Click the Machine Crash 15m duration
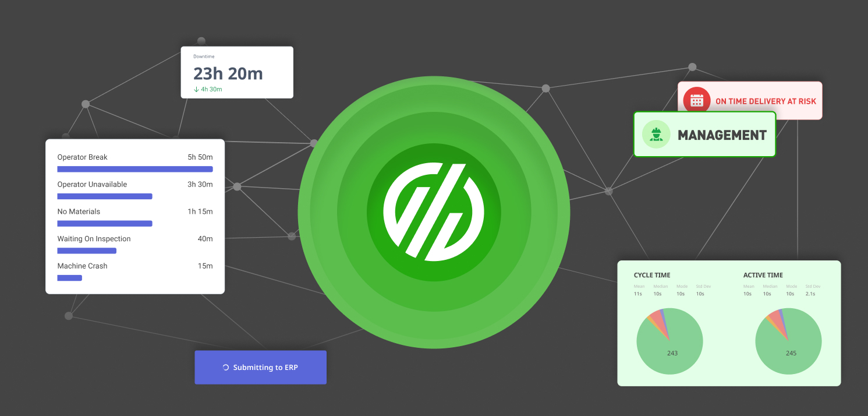Screen dimensions: 868x416 click(205, 266)
